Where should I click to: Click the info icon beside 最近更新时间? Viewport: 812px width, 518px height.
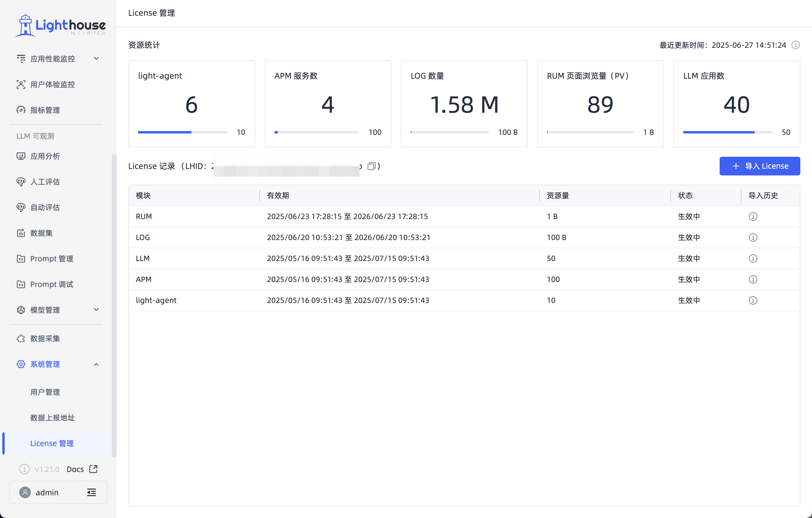795,45
